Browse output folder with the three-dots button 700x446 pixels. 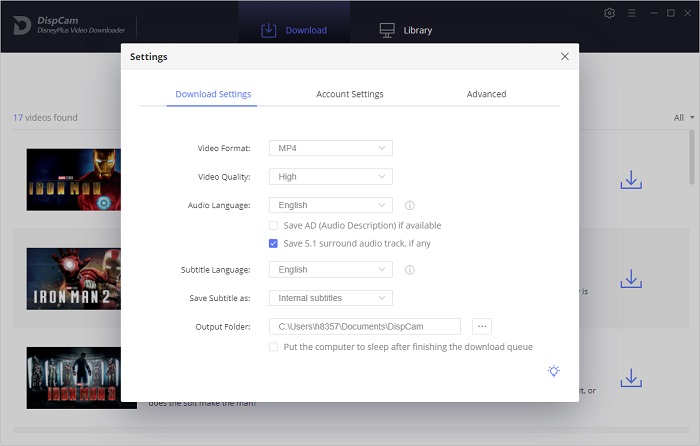pyautogui.click(x=482, y=326)
